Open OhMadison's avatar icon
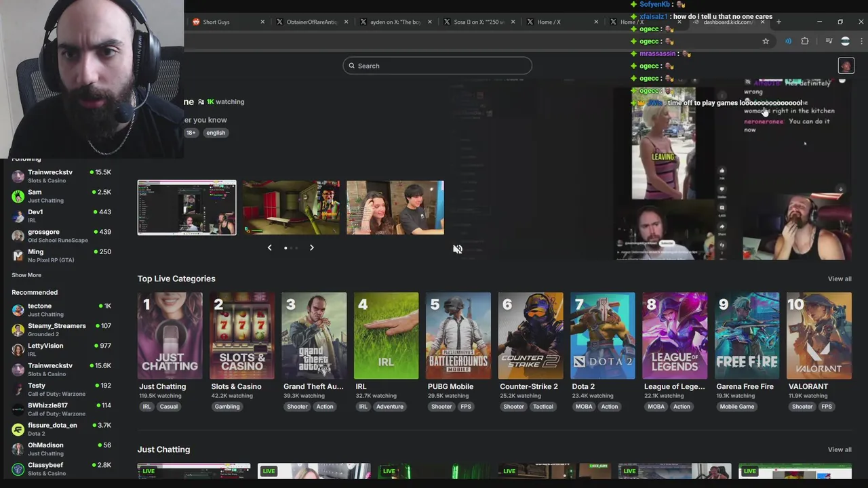The height and width of the screenshot is (488, 868). click(x=18, y=449)
